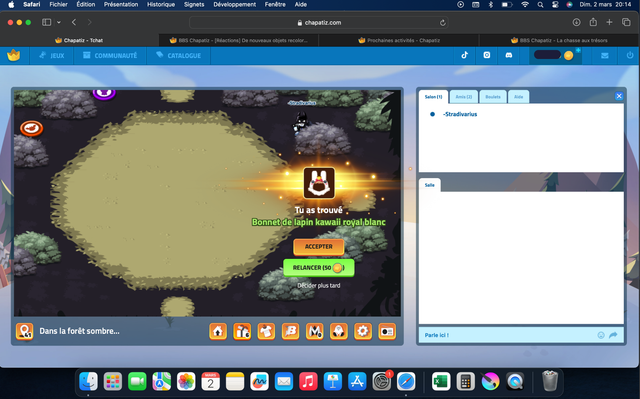
Task: Open Spotlight search in the menu bar
Action: coord(540,4)
